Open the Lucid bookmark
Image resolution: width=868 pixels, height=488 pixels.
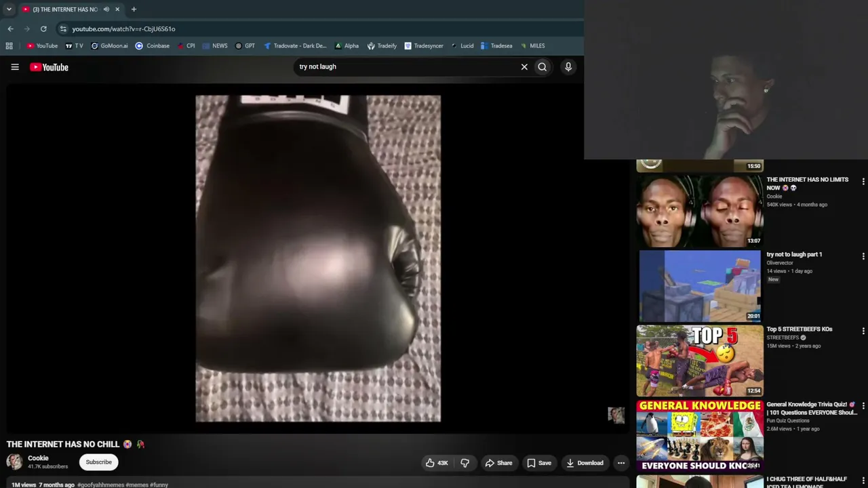point(462,46)
